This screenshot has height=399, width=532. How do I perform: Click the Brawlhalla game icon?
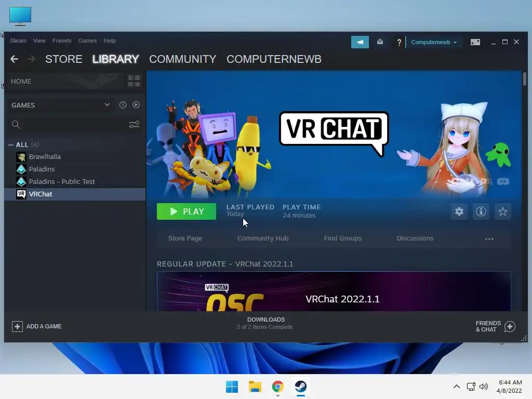point(21,157)
